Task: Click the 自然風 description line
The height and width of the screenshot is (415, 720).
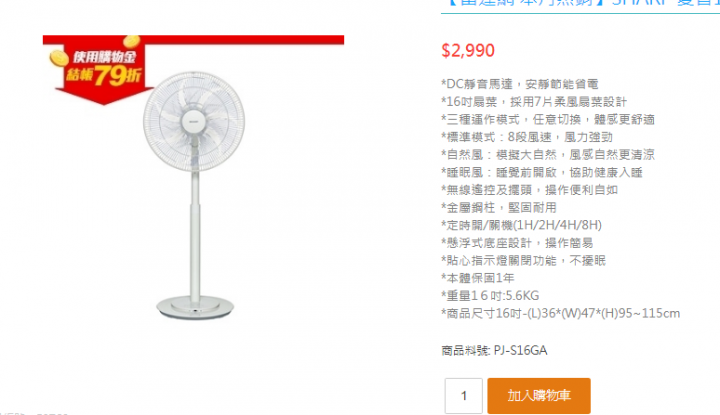Action: tap(548, 155)
